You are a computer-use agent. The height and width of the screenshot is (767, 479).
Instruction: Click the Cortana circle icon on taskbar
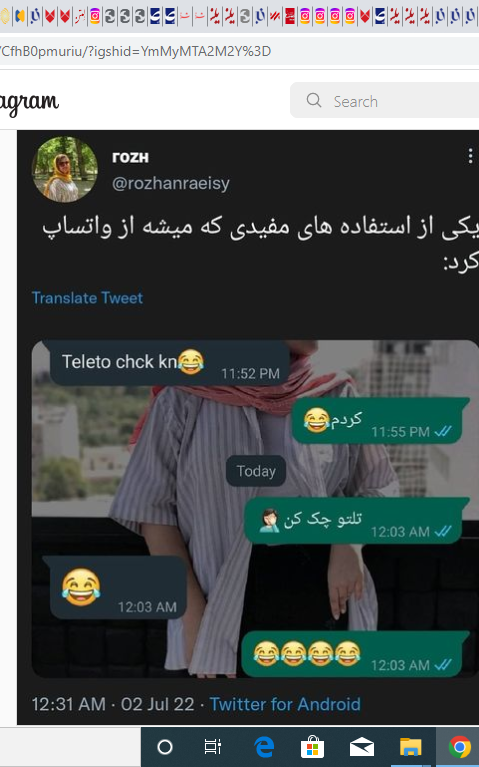pos(165,747)
